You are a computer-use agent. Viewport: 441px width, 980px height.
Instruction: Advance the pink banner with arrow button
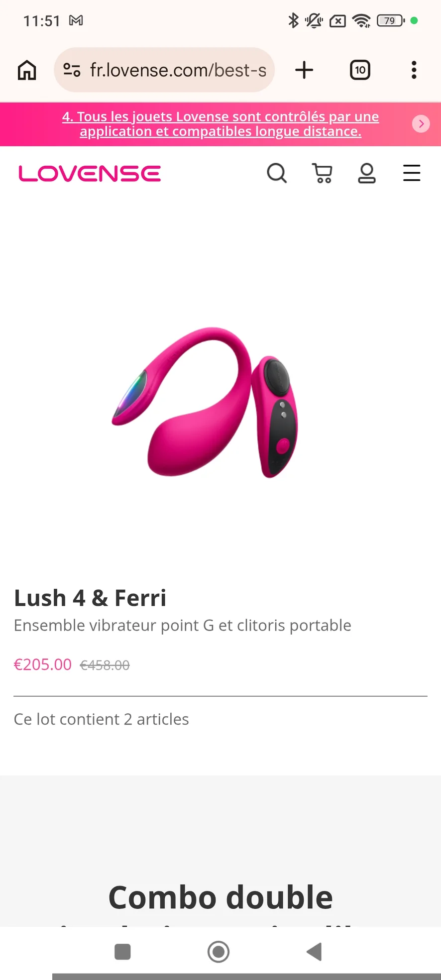click(421, 123)
